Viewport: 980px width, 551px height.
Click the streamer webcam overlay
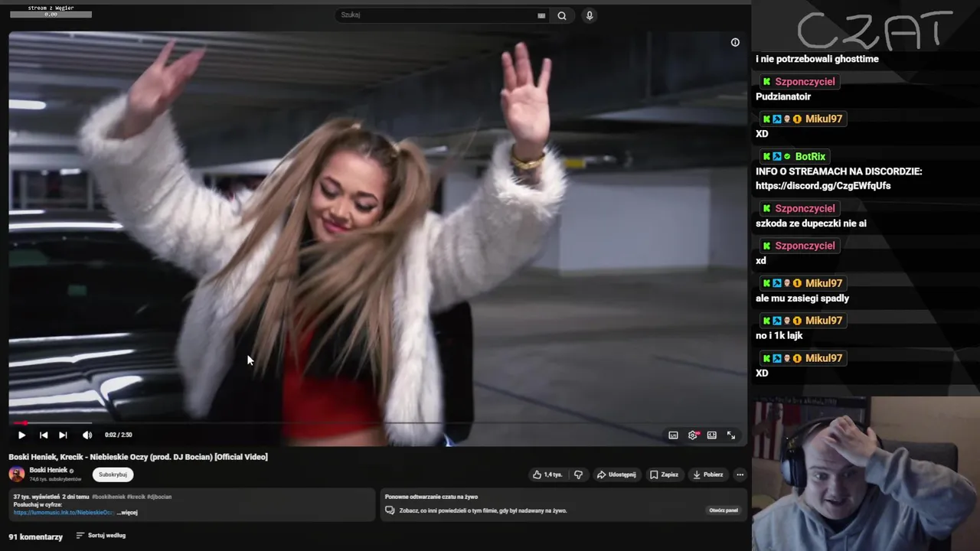click(865, 474)
